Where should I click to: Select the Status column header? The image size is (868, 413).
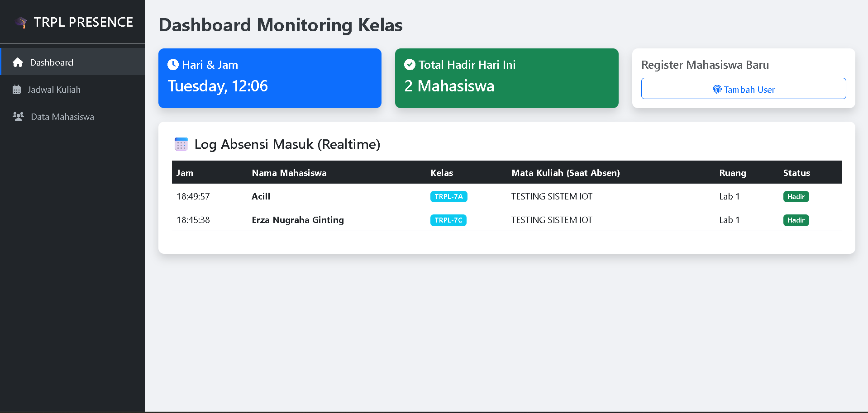[x=796, y=172]
